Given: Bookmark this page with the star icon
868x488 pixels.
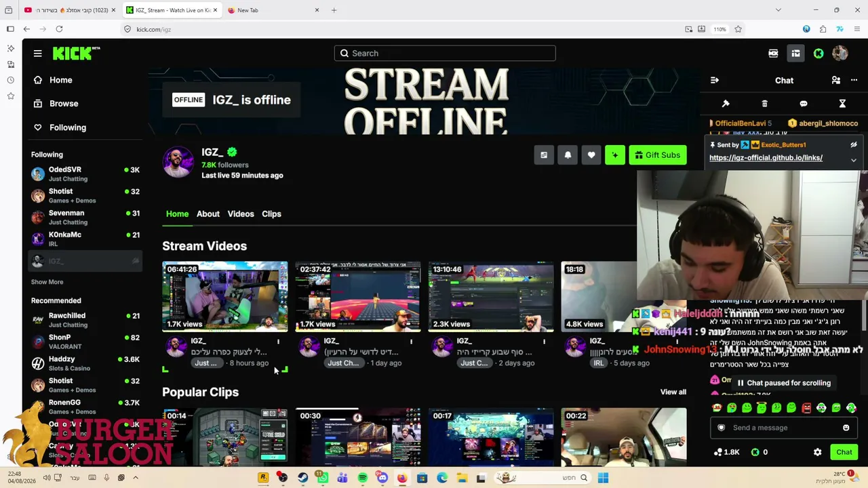Looking at the screenshot, I should [x=738, y=29].
